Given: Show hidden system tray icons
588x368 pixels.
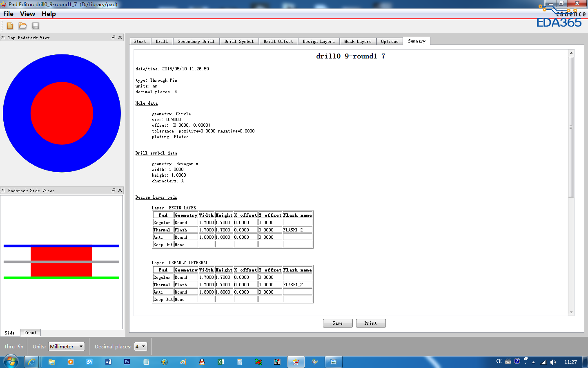Looking at the screenshot, I should [x=533, y=362].
